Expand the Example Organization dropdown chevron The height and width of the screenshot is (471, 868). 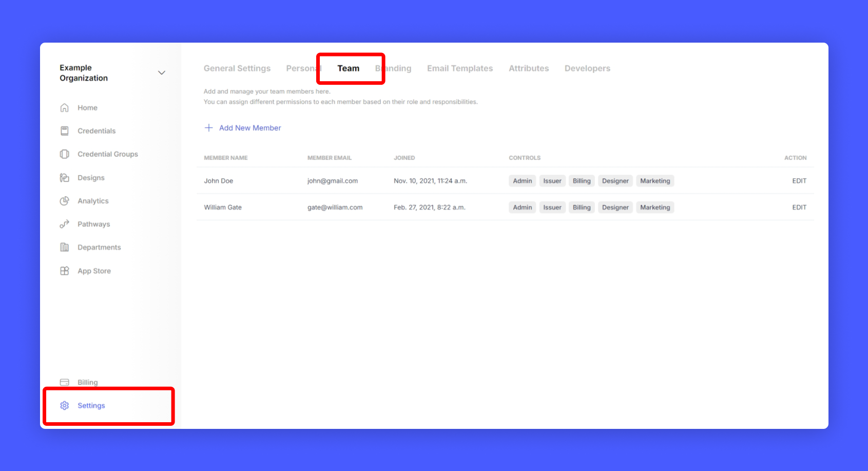coord(161,73)
